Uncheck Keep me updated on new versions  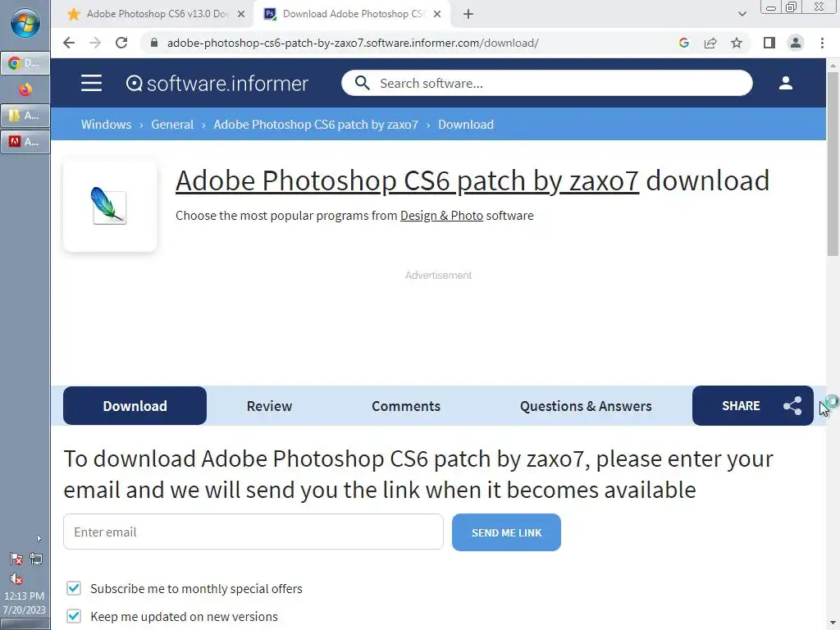tap(74, 616)
